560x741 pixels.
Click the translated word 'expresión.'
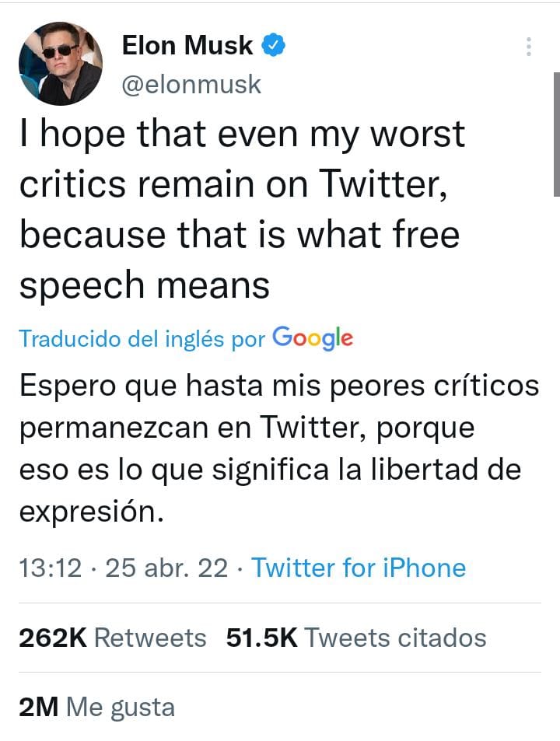coord(92,512)
